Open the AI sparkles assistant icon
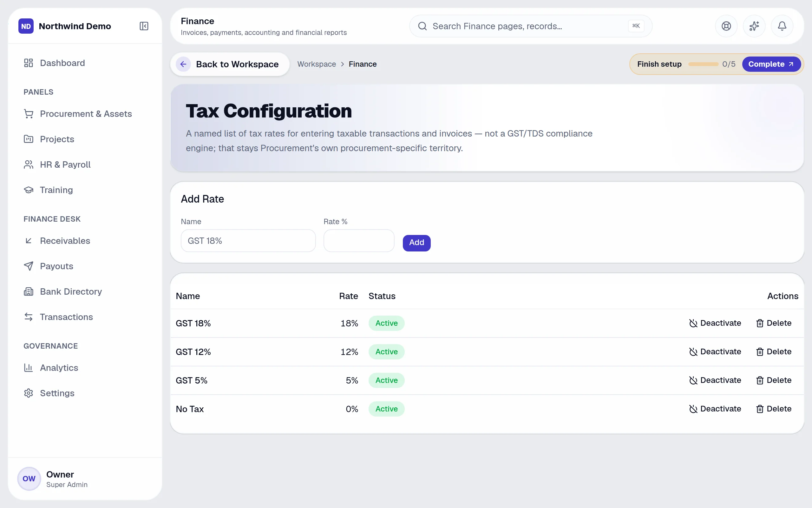 click(x=754, y=26)
